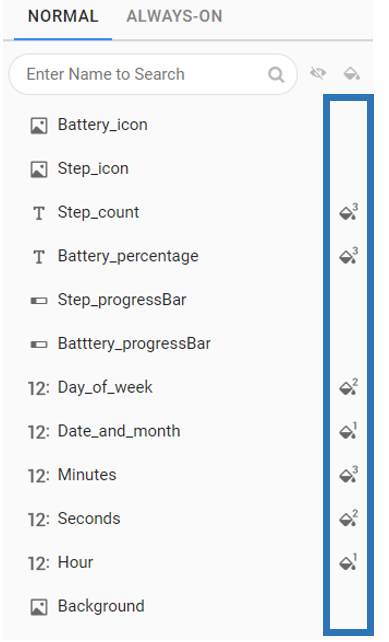This screenshot has width=389, height=642.
Task: Select the Battery_icon layer
Action: click(x=164, y=125)
